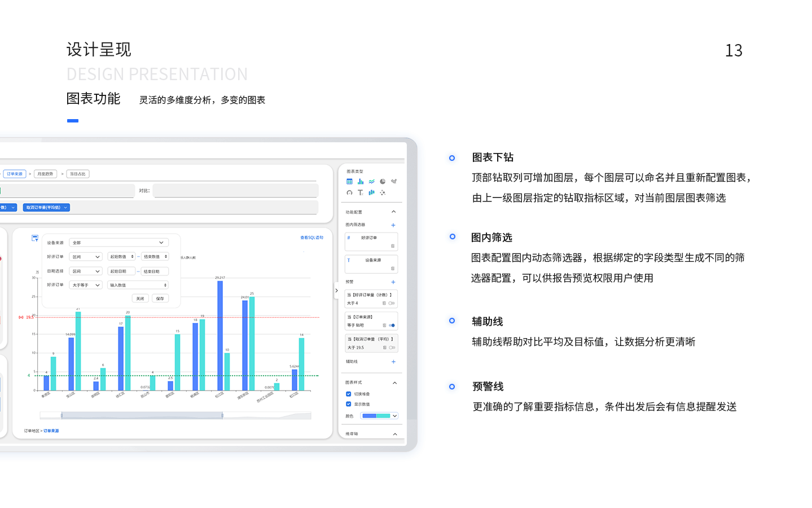Collapse the 图表样式 section
Screen dimensions: 812x508
coord(394,383)
